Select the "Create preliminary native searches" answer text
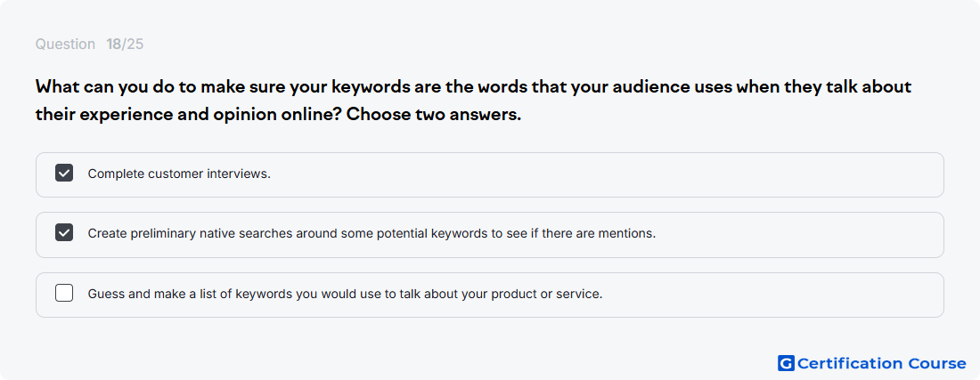The height and width of the screenshot is (380, 980). tap(372, 234)
